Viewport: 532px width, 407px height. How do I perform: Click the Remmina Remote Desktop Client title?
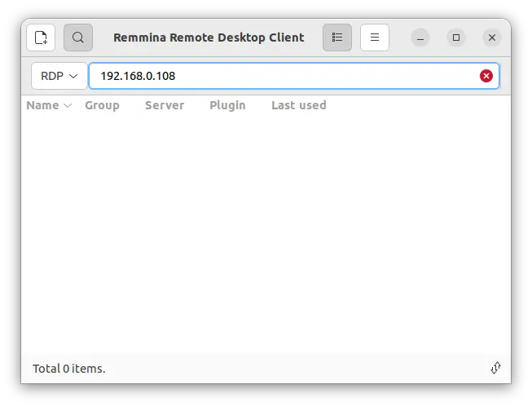tap(209, 38)
